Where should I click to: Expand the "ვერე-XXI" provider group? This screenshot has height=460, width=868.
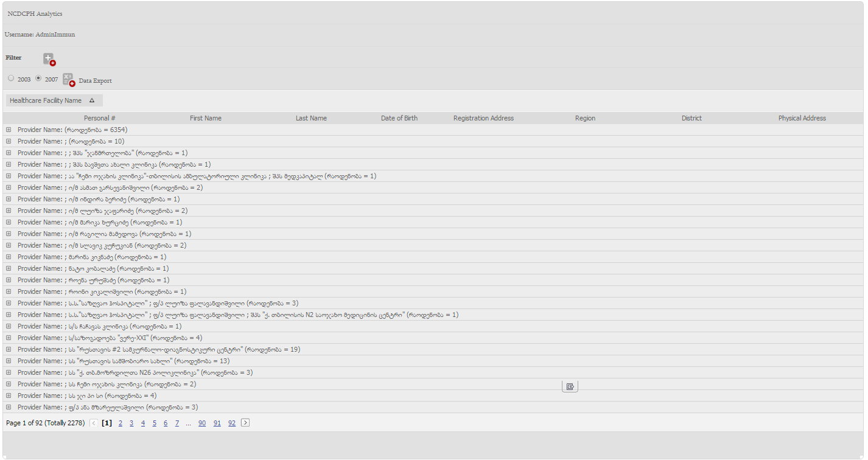[x=9, y=338]
